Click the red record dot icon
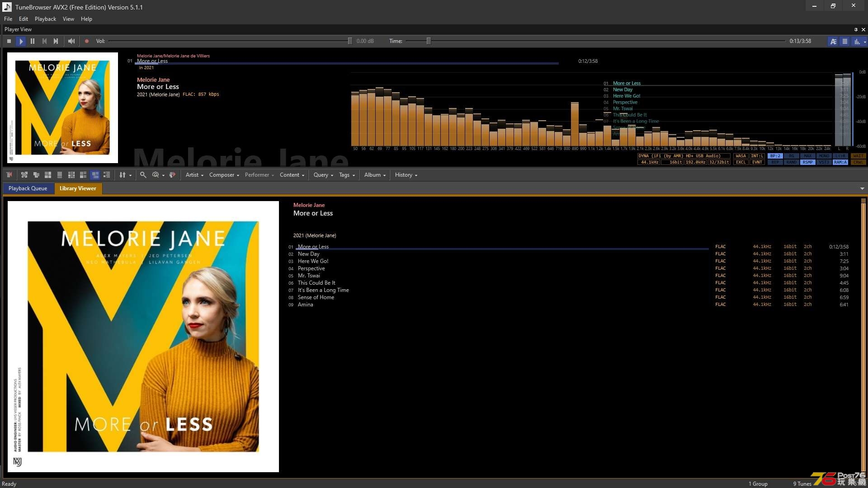Viewport: 868px width, 488px height. pos(87,41)
